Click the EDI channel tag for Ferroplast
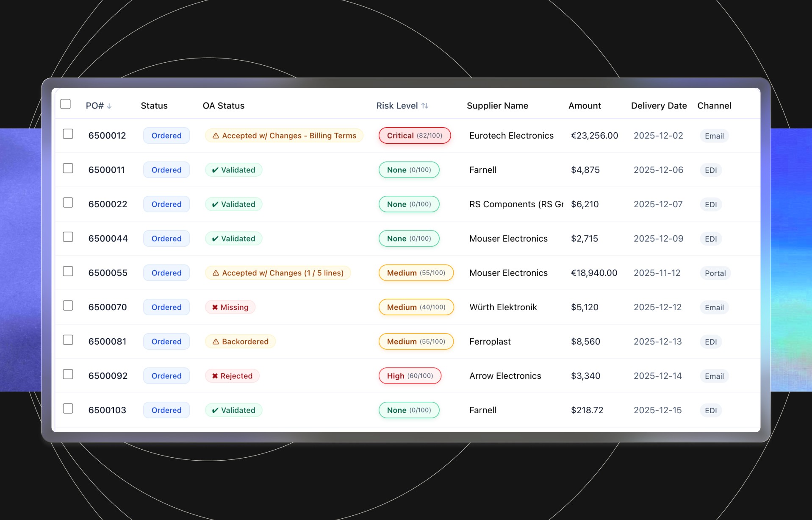Image resolution: width=812 pixels, height=520 pixels. tap(711, 342)
